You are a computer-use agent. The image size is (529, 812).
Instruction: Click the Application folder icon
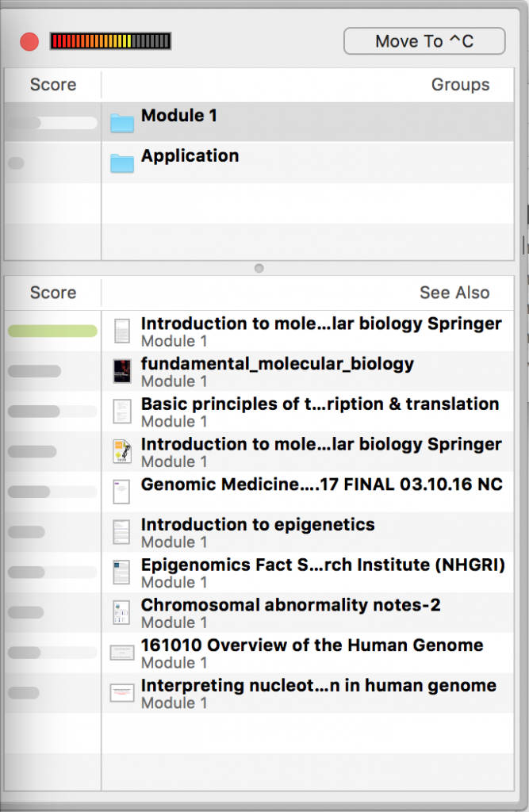coord(122,163)
